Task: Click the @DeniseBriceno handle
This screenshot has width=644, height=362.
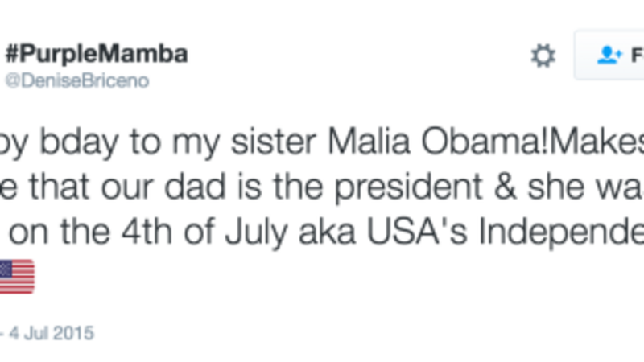Action: pyautogui.click(x=77, y=81)
